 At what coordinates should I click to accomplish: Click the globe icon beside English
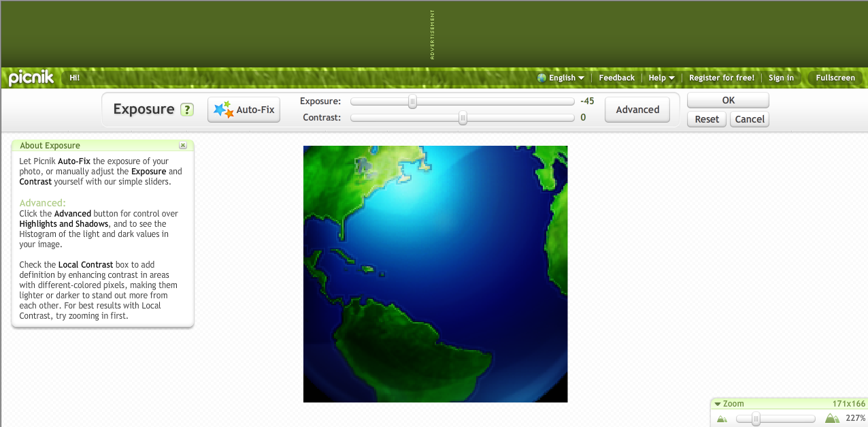(541, 78)
